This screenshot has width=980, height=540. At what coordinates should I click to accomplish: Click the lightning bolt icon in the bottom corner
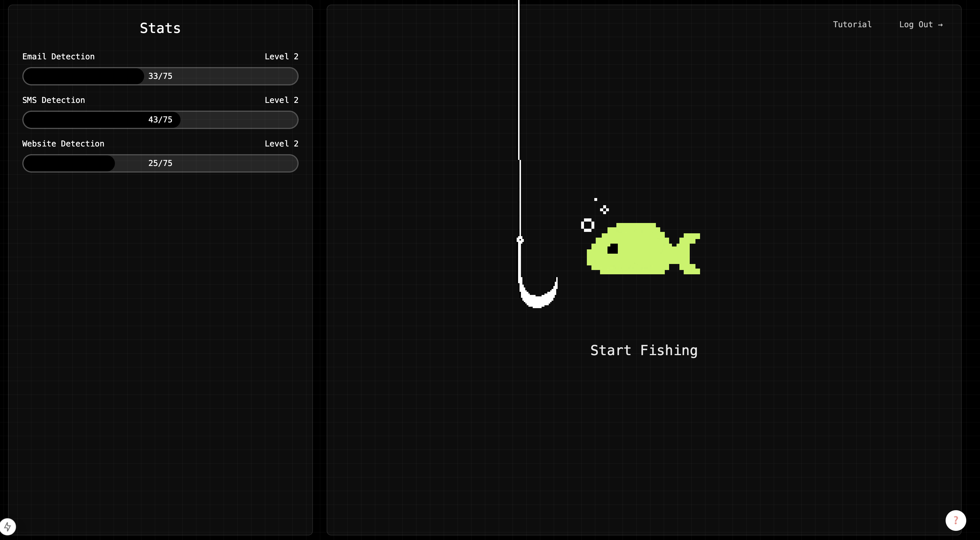pyautogui.click(x=8, y=527)
